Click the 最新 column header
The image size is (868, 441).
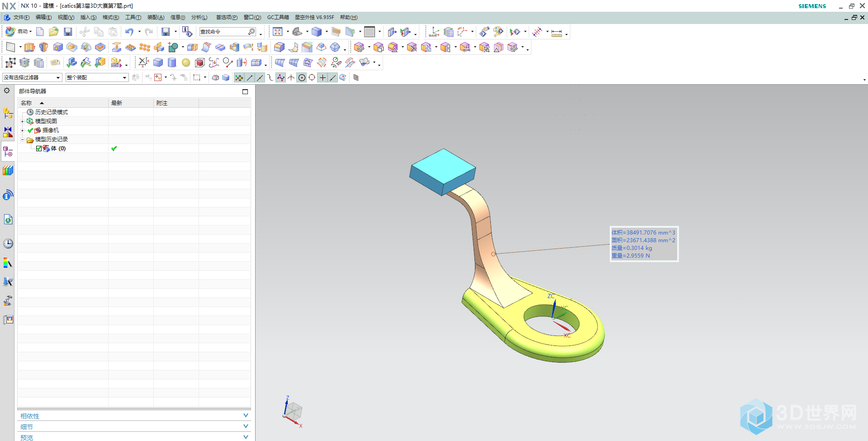[x=131, y=103]
